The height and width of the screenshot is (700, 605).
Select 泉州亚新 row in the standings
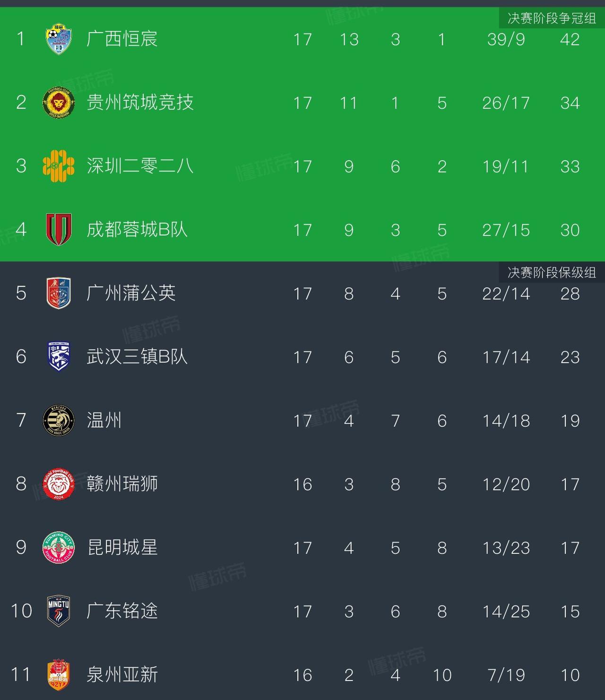[x=302, y=674]
